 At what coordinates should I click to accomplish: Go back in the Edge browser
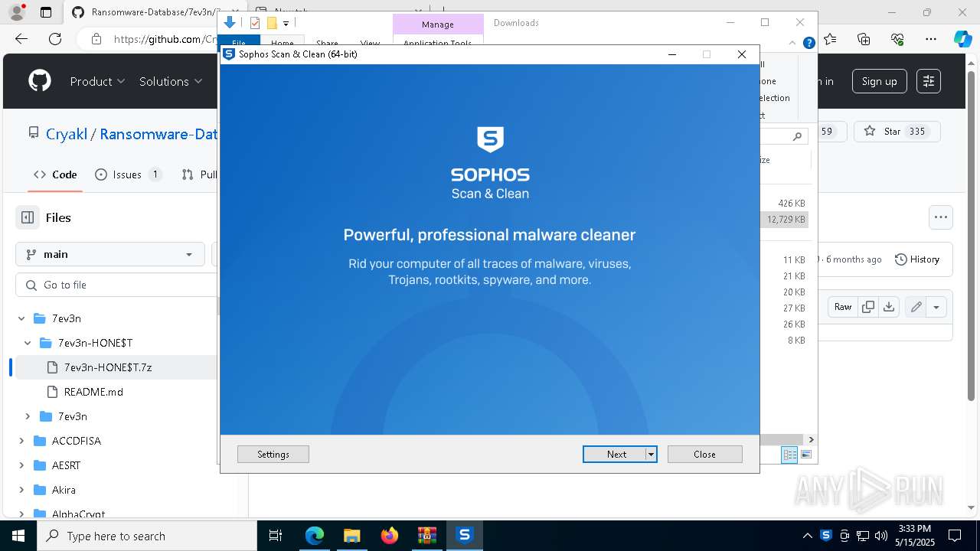click(21, 39)
